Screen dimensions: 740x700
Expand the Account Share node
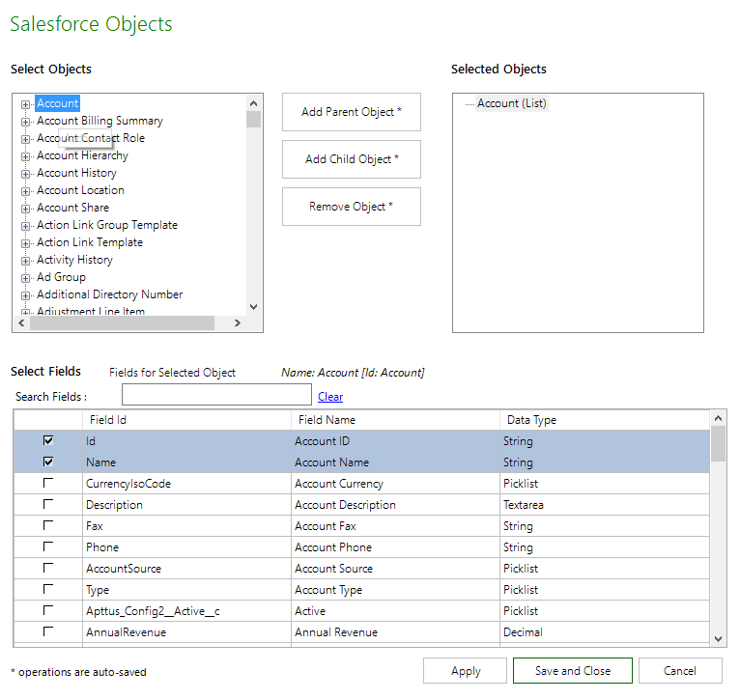[25, 209]
